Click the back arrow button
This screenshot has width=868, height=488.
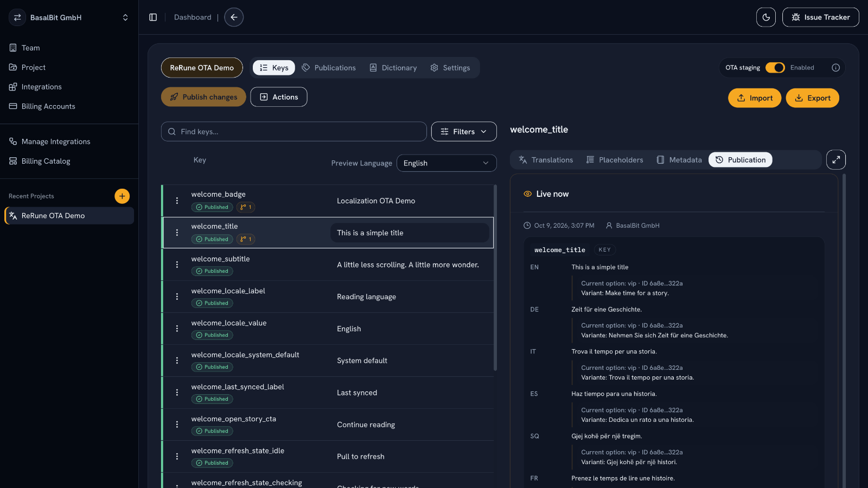pyautogui.click(x=234, y=17)
